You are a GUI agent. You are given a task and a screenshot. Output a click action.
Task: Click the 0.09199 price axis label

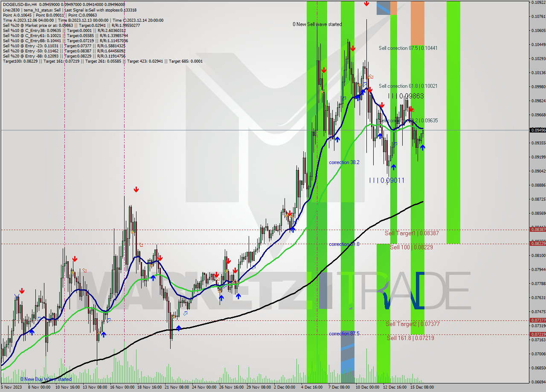click(538, 157)
